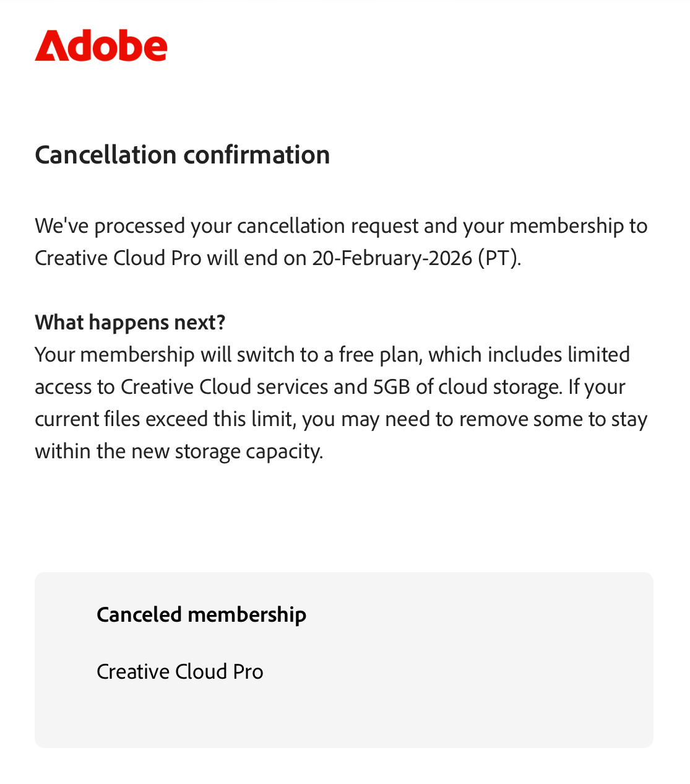Click the words "you may need to remove"

pyautogui.click(x=415, y=419)
